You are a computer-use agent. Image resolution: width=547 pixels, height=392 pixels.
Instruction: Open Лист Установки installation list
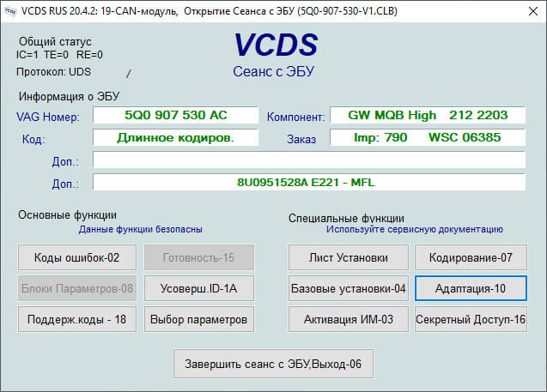tap(348, 257)
